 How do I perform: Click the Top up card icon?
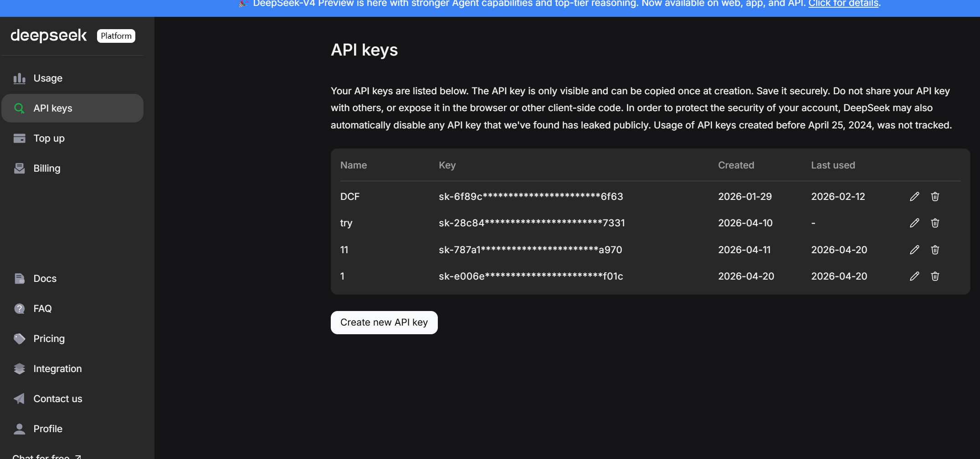coord(19,138)
